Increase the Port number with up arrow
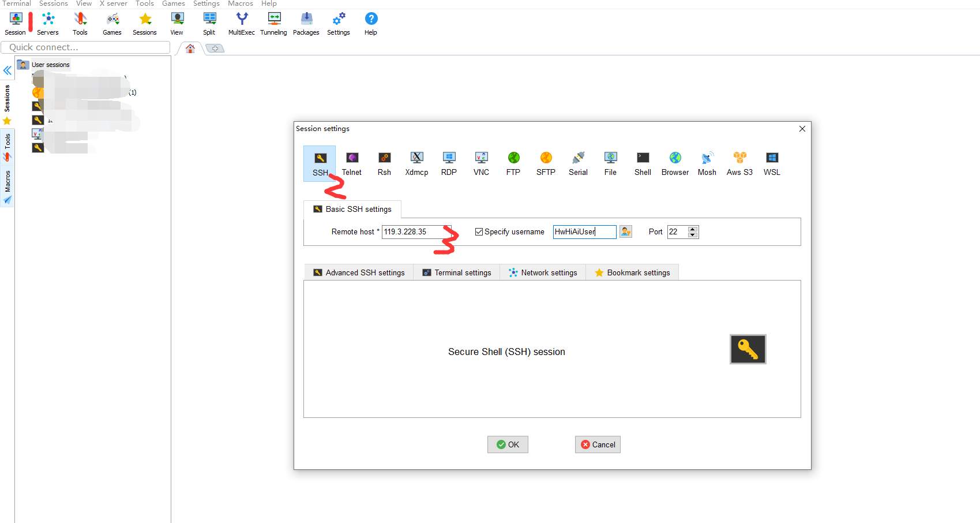 (x=693, y=229)
